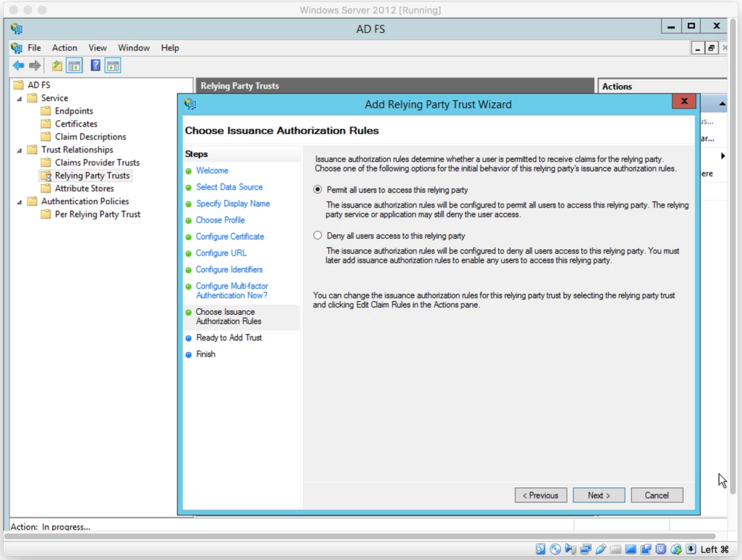Click VirtualBox optical disk status icon
The image size is (742, 560).
click(555, 549)
